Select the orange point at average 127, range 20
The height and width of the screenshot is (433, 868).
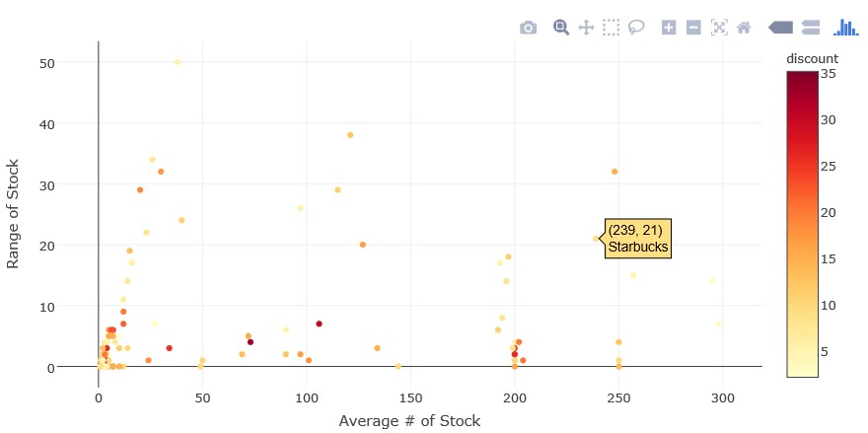[363, 245]
